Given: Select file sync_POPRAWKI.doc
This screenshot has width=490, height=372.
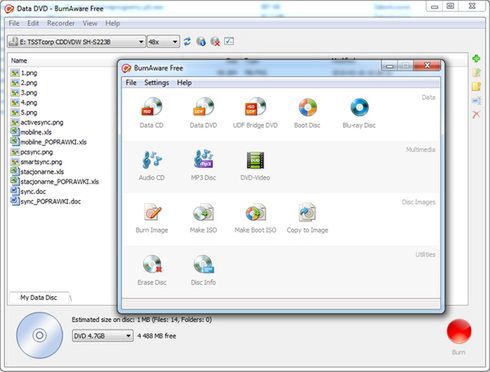Looking at the screenshot, I should click(46, 201).
